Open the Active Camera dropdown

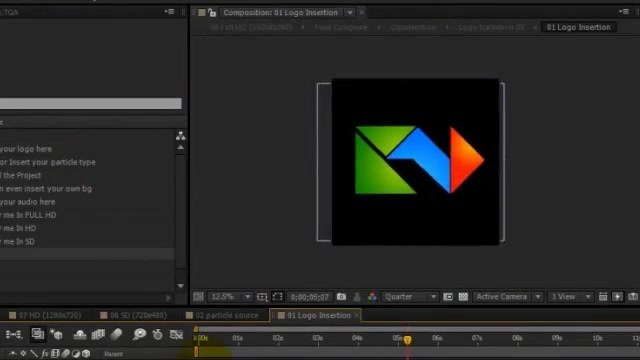tap(508, 297)
